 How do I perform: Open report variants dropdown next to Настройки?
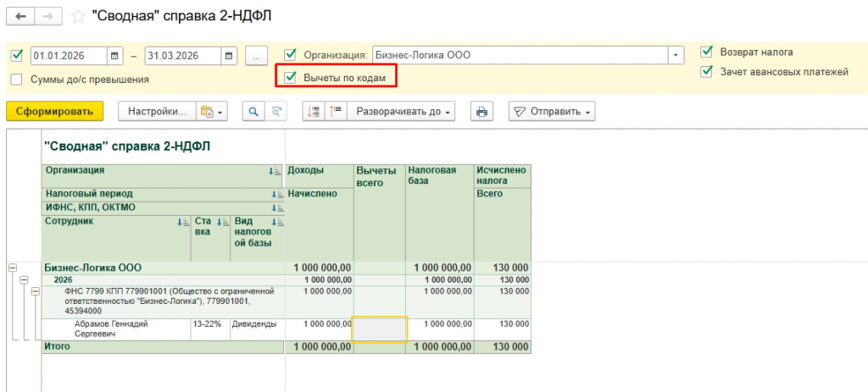[x=211, y=111]
